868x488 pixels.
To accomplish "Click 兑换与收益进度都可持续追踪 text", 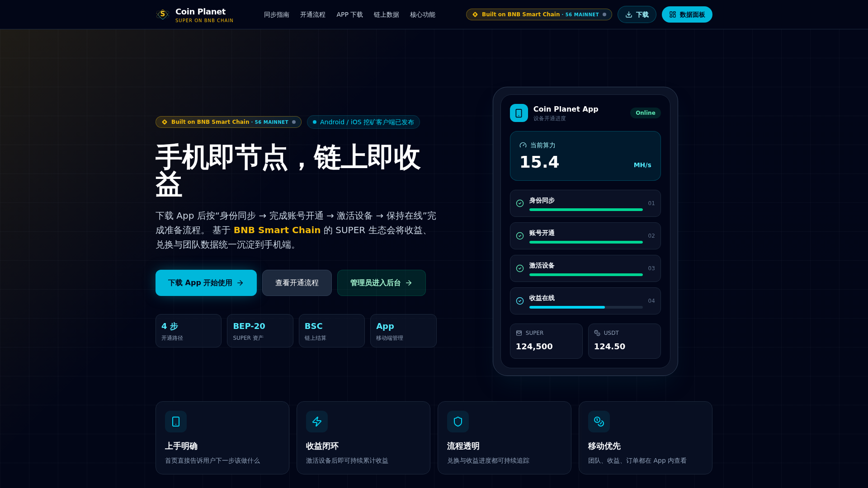I will [488, 460].
